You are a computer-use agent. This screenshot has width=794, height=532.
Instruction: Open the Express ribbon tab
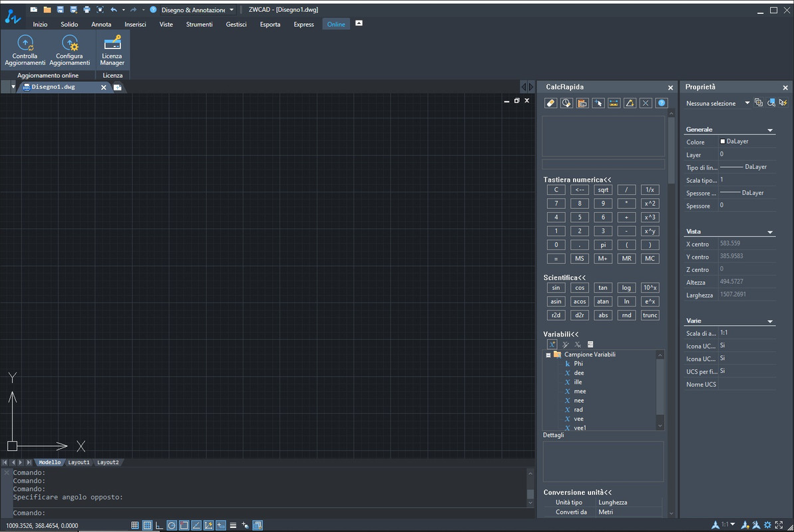click(304, 25)
